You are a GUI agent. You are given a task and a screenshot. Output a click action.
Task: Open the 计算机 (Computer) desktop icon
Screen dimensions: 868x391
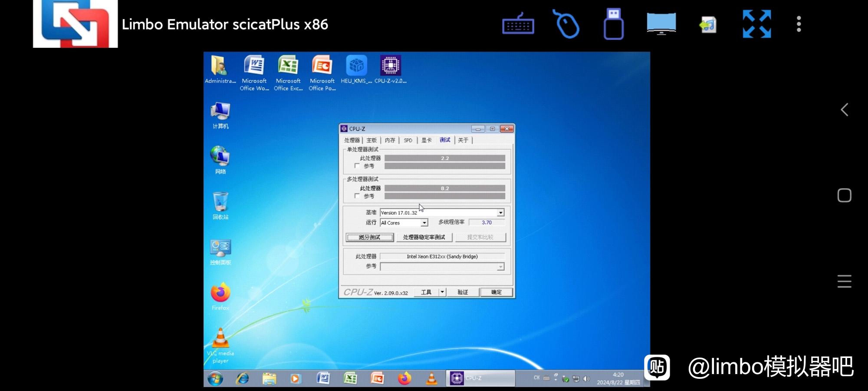click(x=220, y=116)
